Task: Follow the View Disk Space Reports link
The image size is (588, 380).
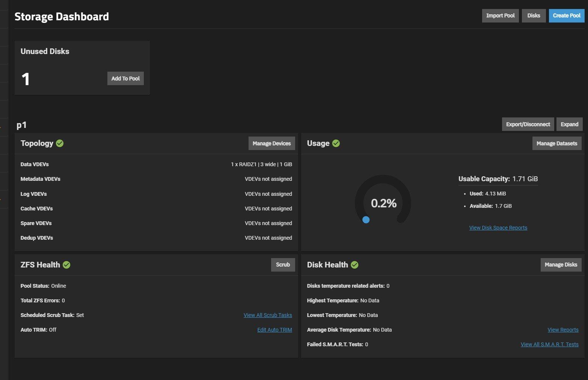Action: coord(498,228)
